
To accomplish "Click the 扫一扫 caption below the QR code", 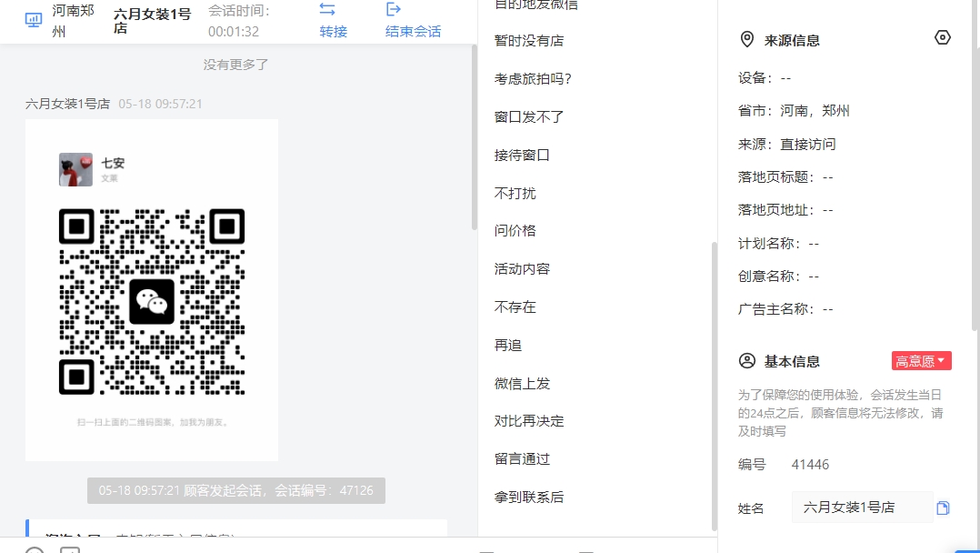I will pos(152,422).
